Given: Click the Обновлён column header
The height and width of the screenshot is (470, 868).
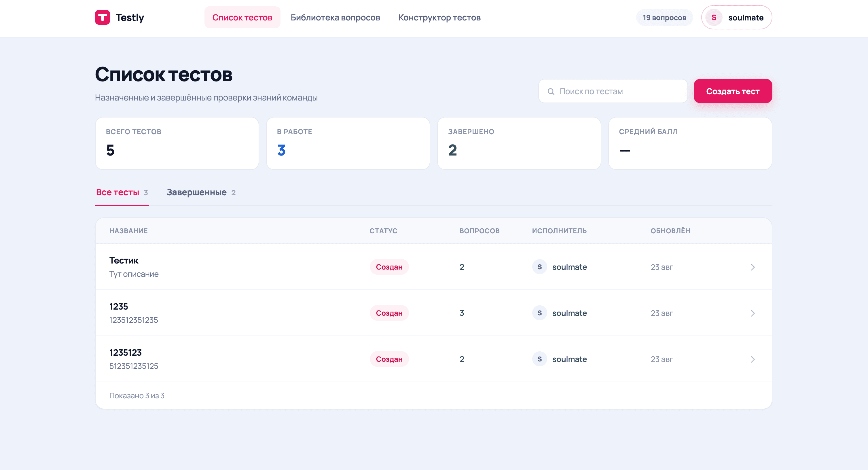Looking at the screenshot, I should coord(670,231).
